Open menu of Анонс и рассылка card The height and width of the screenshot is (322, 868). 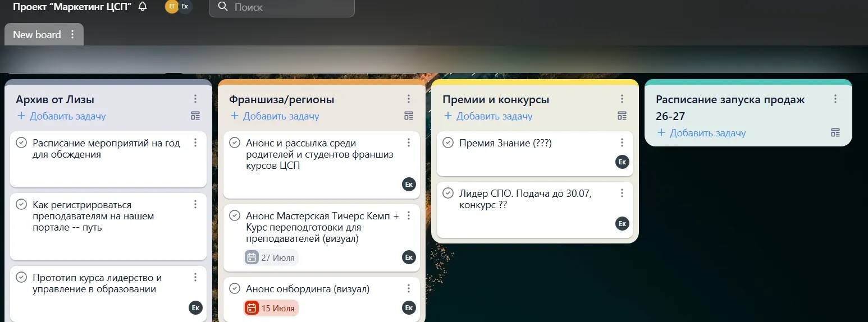coord(409,142)
